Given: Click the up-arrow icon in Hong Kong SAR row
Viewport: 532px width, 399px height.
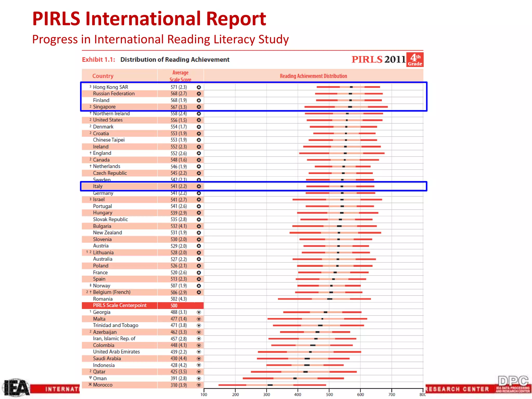Looking at the screenshot, I should pyautogui.click(x=199, y=87).
